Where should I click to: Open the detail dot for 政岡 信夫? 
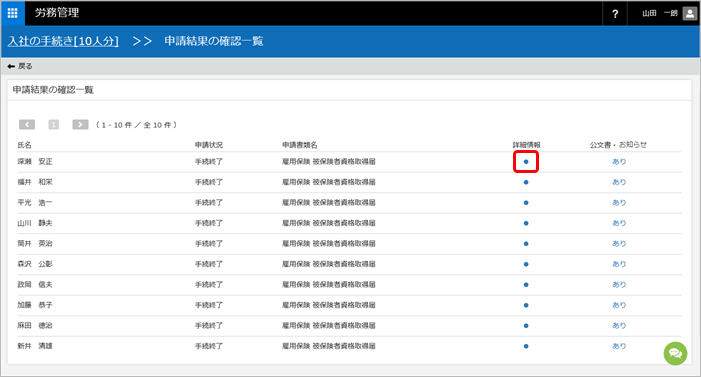[x=526, y=285]
